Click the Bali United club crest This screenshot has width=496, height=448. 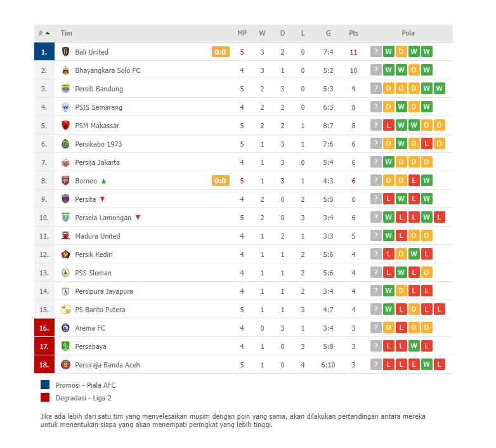[65, 51]
